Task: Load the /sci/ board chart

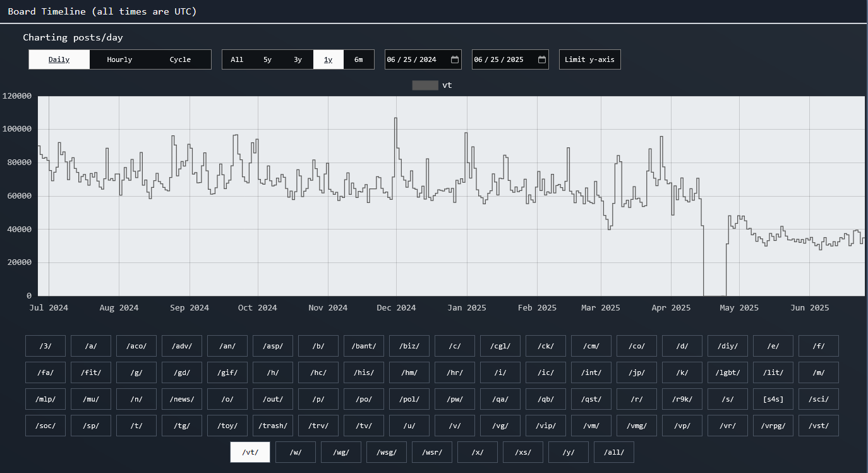Action: point(819,399)
